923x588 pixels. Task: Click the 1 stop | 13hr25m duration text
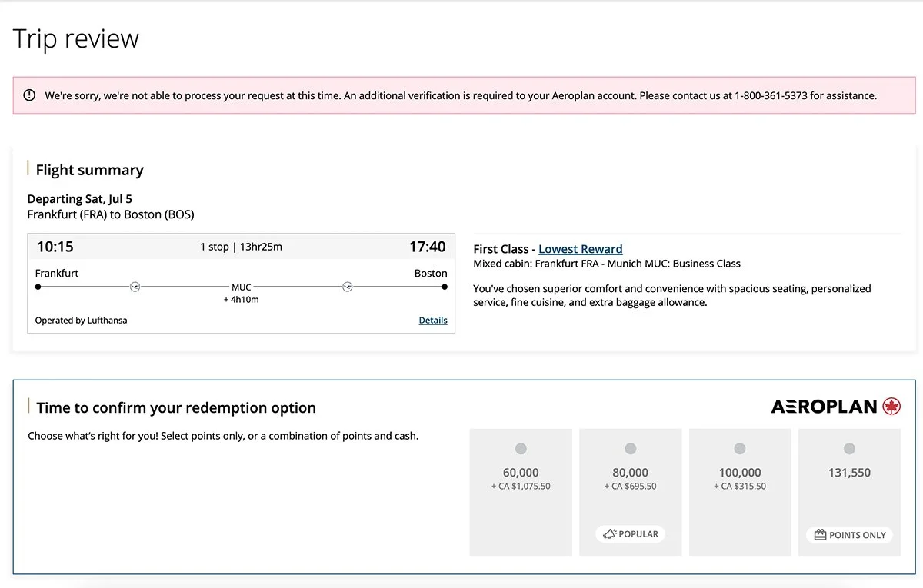click(241, 247)
